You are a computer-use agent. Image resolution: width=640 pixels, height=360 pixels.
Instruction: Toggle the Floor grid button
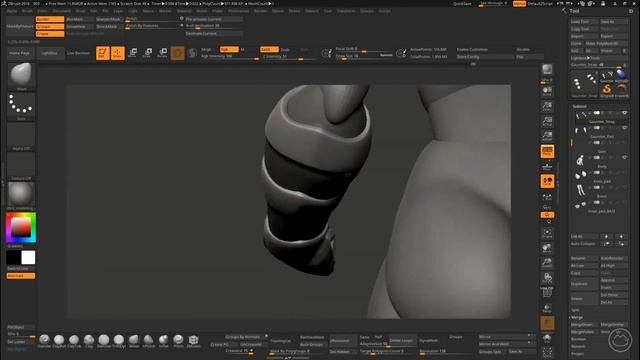547,167
